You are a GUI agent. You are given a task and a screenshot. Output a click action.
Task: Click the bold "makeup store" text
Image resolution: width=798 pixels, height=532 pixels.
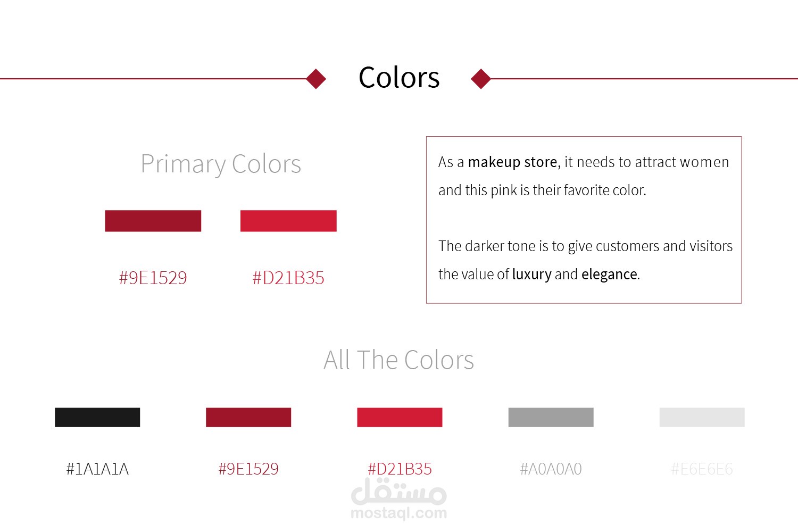[x=512, y=162]
